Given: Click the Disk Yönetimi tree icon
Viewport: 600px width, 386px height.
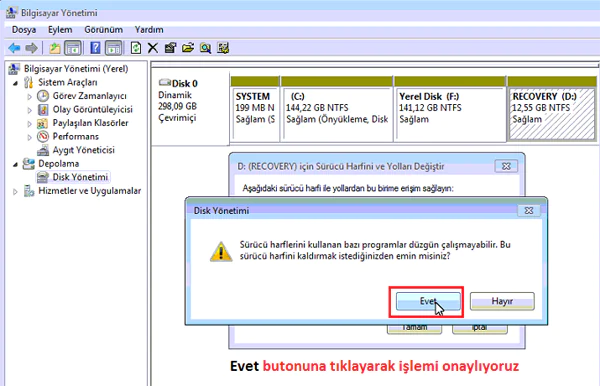Looking at the screenshot, I should click(x=42, y=177).
